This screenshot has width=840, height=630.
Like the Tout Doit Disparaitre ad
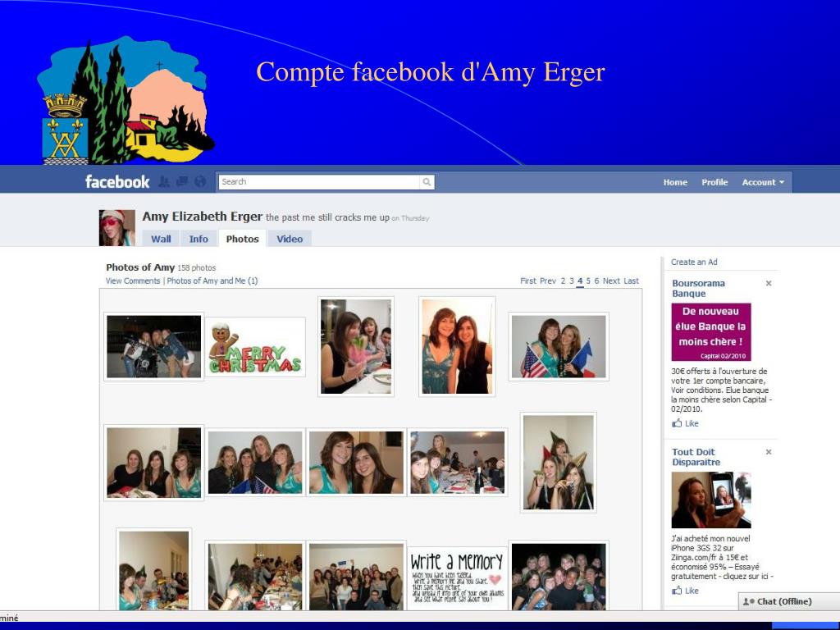click(692, 591)
